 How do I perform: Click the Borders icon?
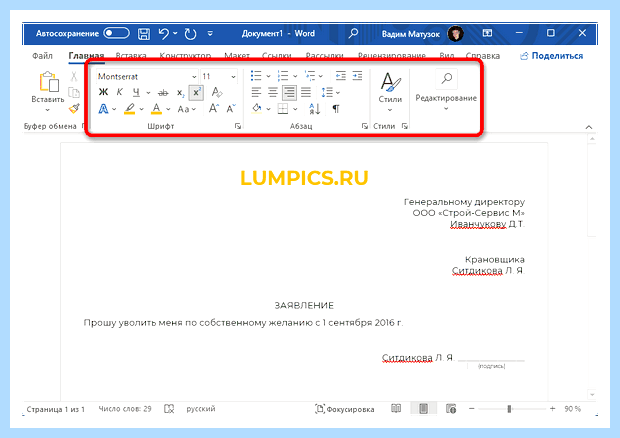click(x=283, y=109)
